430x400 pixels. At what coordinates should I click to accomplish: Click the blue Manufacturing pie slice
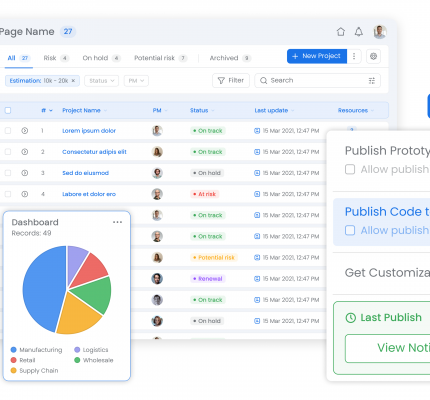tap(42, 288)
